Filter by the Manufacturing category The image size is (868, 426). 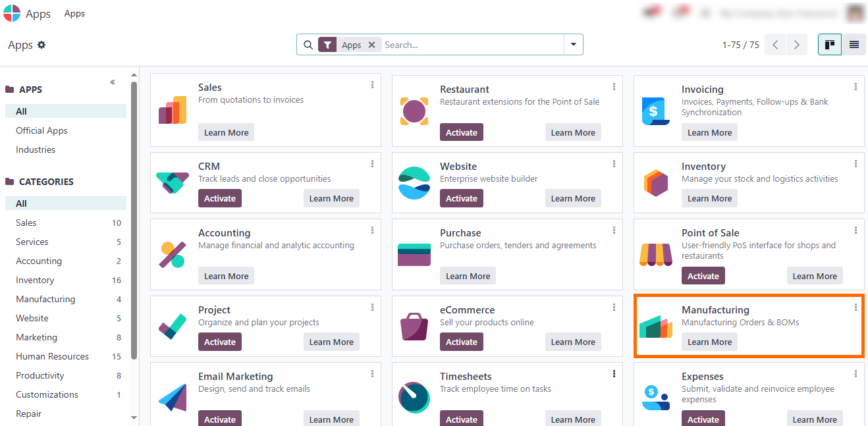(x=66, y=299)
